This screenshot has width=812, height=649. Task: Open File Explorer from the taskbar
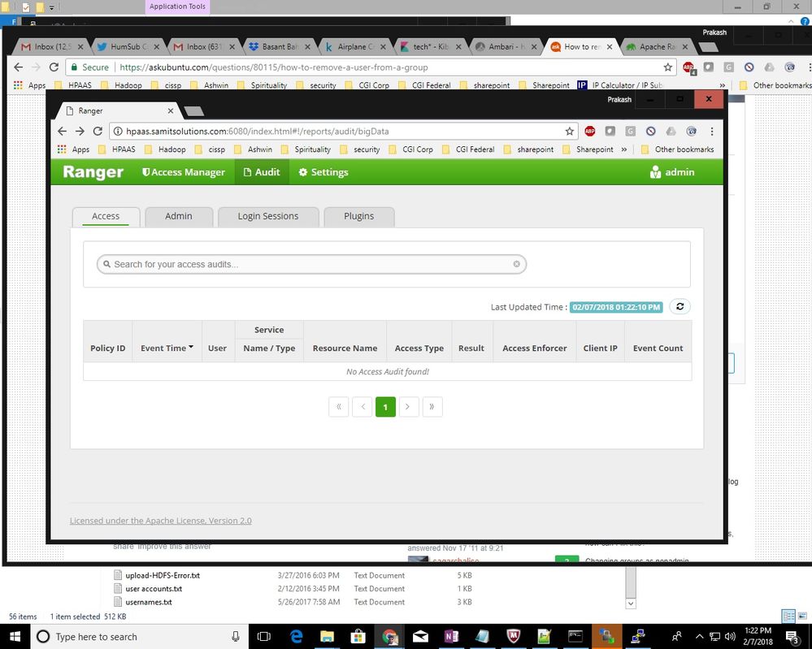327,636
